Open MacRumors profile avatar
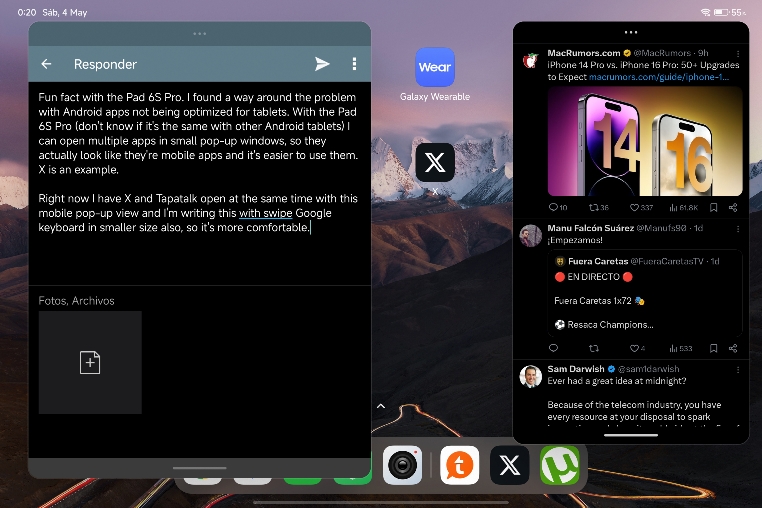 [x=530, y=60]
